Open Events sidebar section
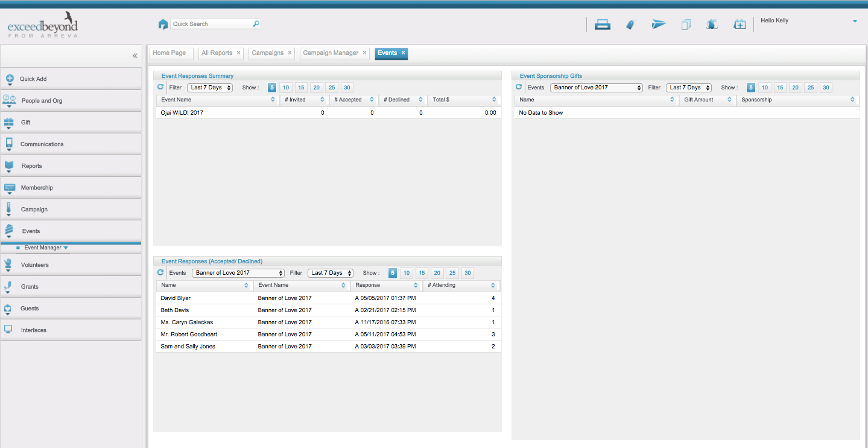Screen dimensions: 868x448 [71, 231]
